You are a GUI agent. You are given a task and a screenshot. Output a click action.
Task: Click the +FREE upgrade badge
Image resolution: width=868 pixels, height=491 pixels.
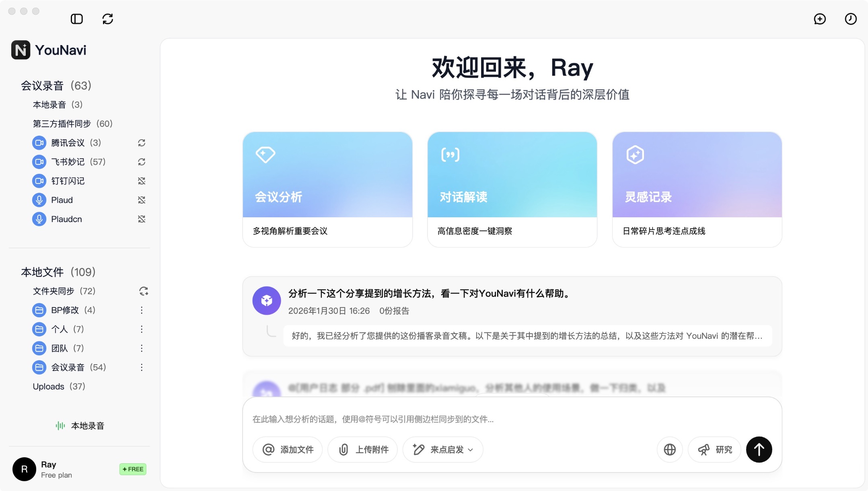click(132, 469)
